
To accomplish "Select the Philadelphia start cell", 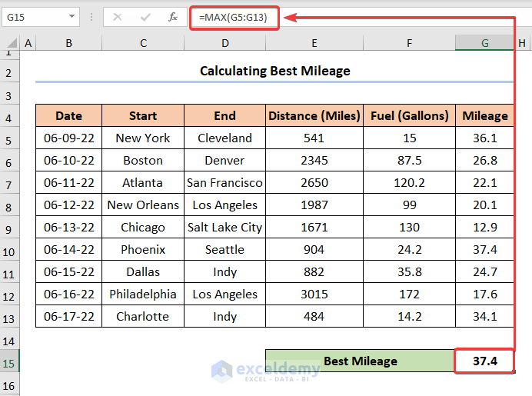I will pos(143,295).
